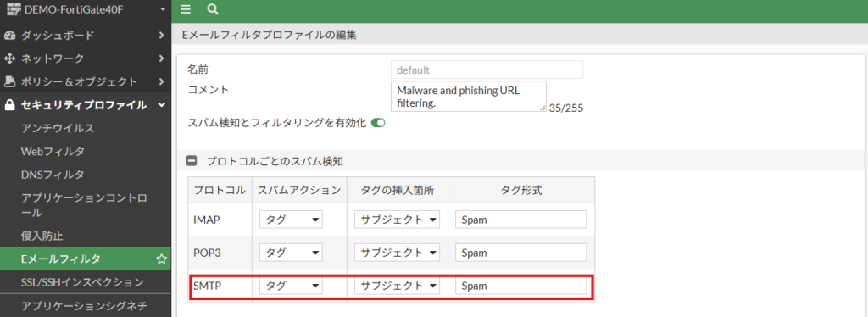Click the セキュリティプロファイル lock icon
868x317 pixels.
coord(9,104)
